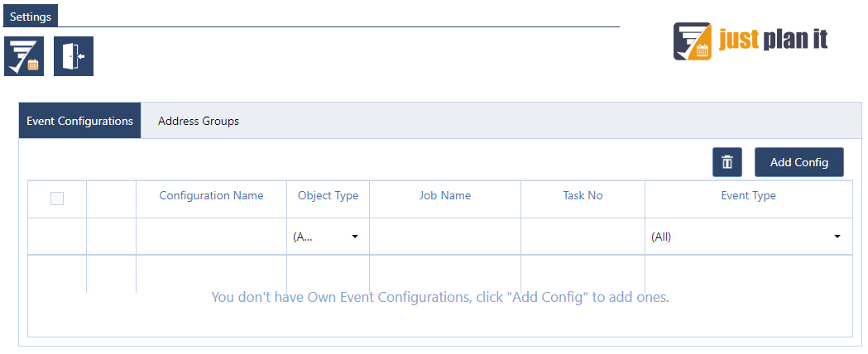Sort by the Job Name column header
Screen dimensions: 868x354
(x=444, y=196)
